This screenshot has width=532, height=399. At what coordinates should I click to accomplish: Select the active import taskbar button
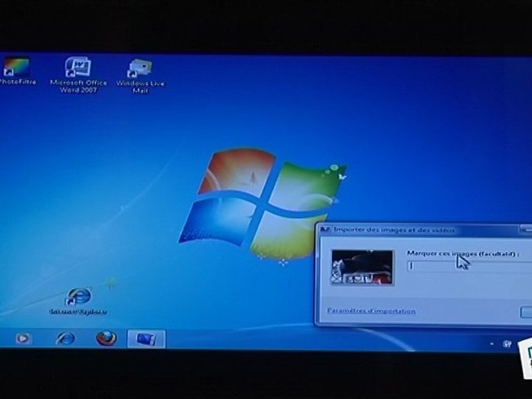[x=146, y=339]
